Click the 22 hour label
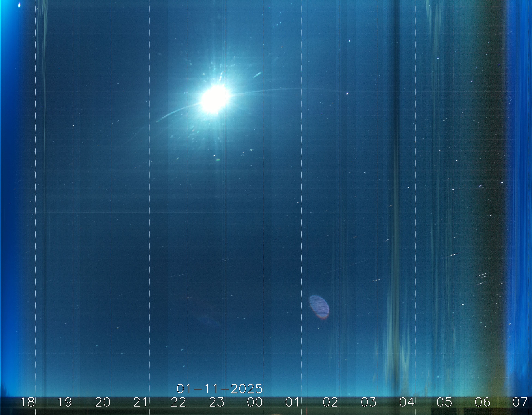The width and height of the screenshot is (532, 415). [x=179, y=402]
